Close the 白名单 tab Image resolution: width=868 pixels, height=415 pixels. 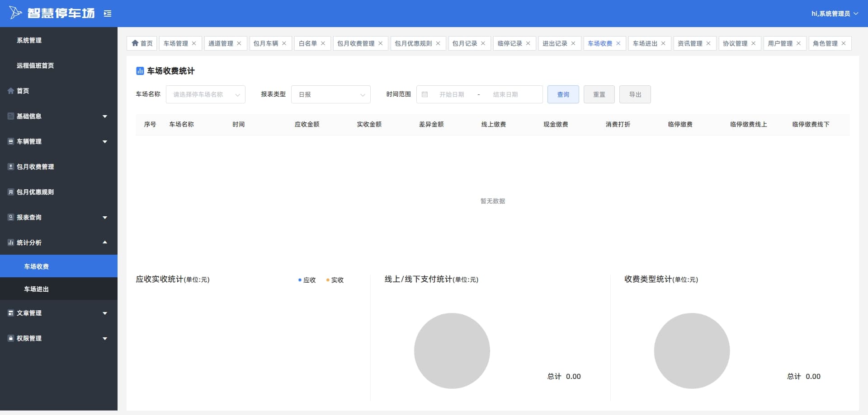pos(323,43)
